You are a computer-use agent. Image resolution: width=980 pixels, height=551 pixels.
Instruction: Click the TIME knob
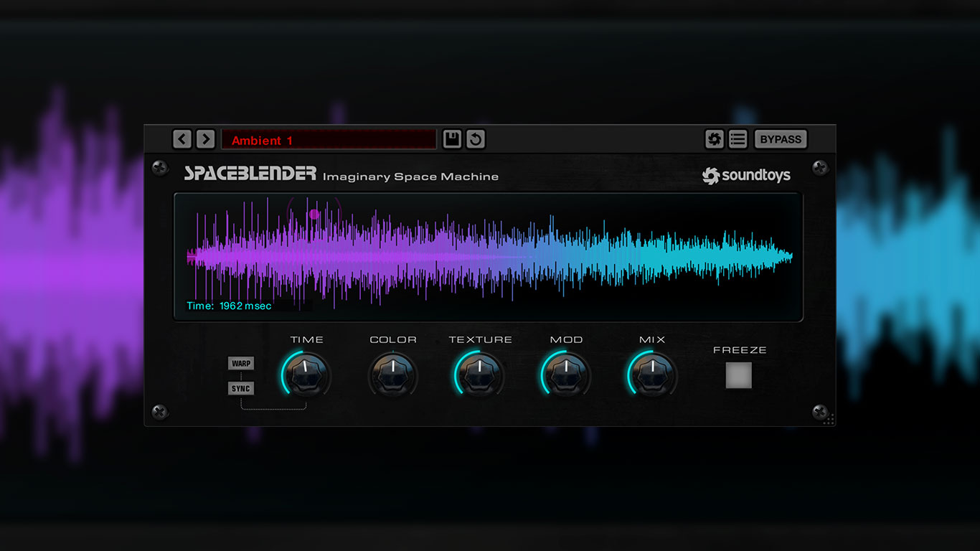(306, 375)
